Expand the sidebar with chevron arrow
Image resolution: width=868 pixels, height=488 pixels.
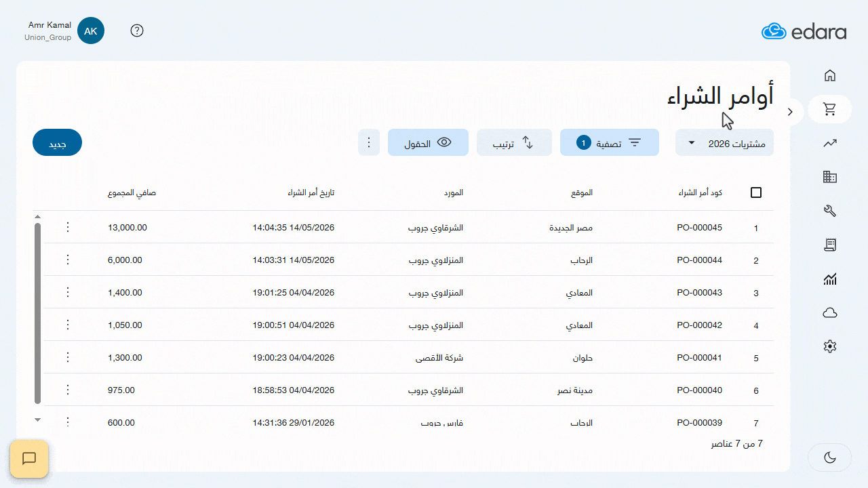(790, 112)
